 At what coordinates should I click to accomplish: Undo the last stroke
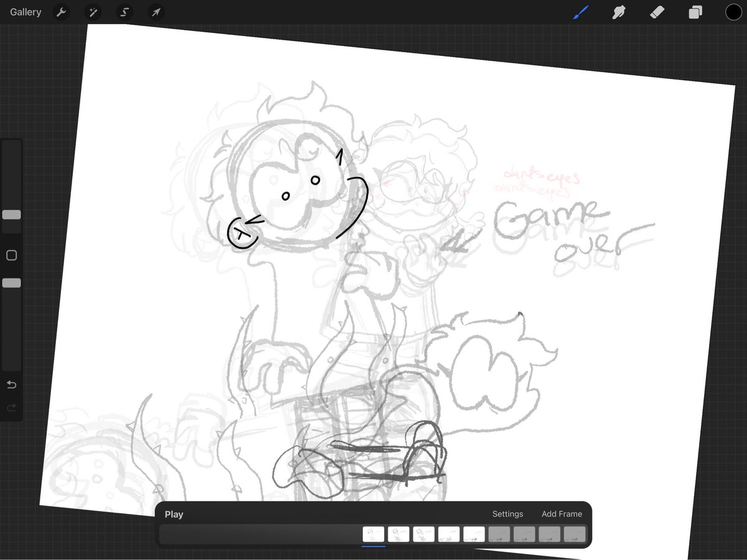click(x=11, y=385)
